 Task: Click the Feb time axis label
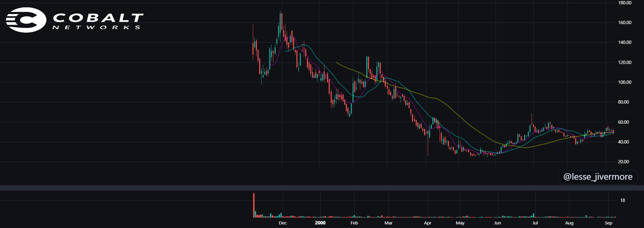tap(354, 223)
